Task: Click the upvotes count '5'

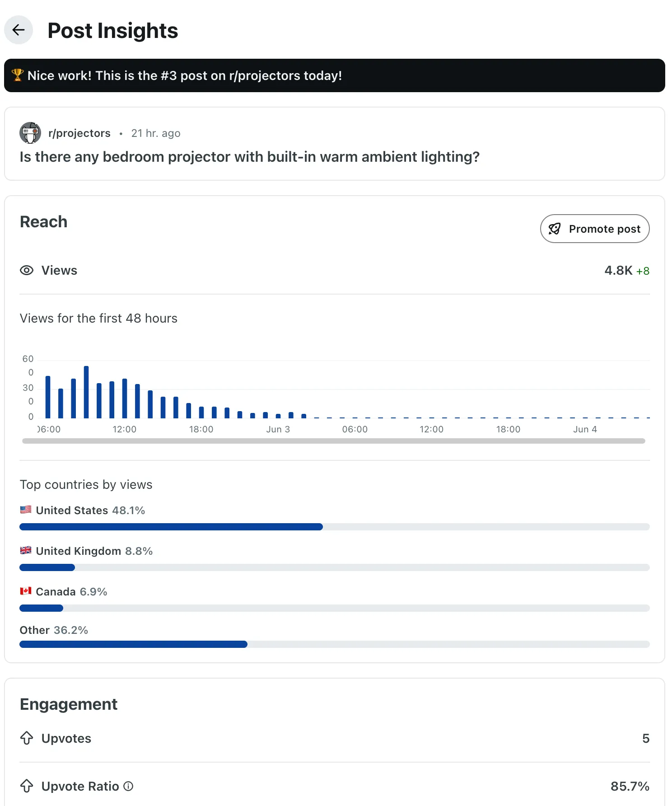Action: [646, 738]
